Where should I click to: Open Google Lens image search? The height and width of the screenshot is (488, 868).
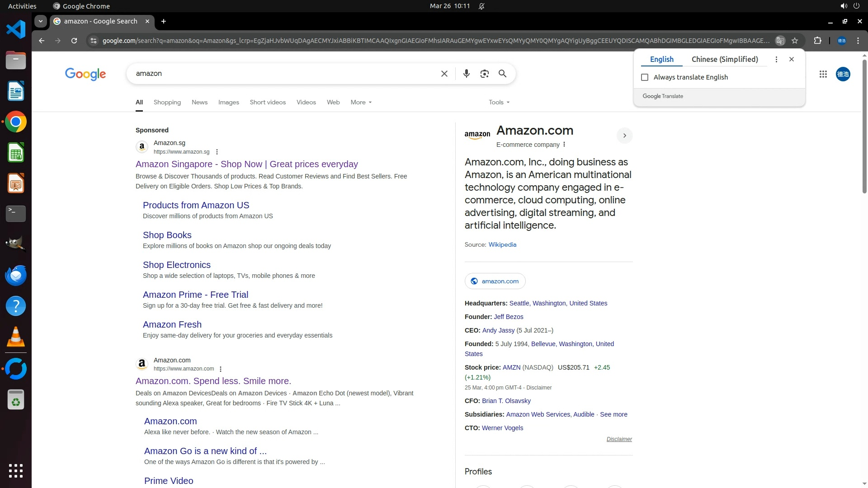tap(484, 74)
